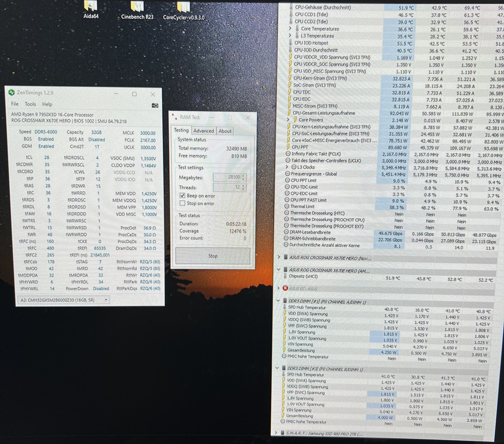The width and height of the screenshot is (504, 444).
Task: Open the A2 memory module dropdown
Action: coord(106,300)
